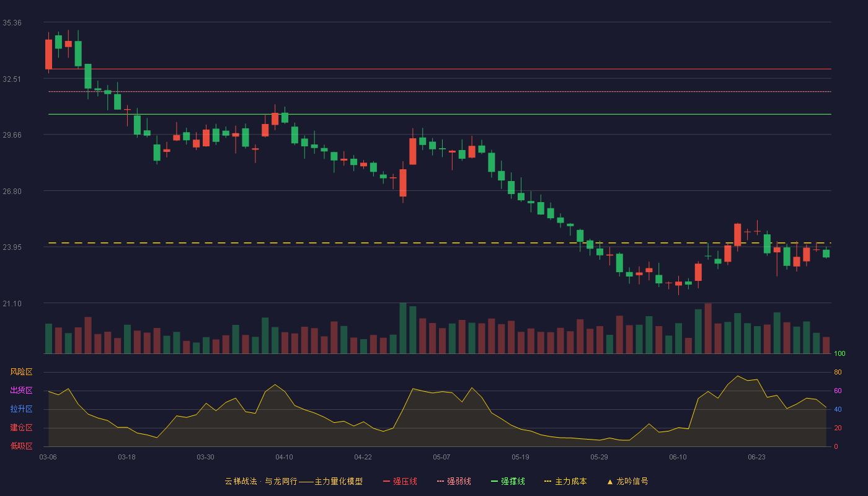Image resolution: width=868 pixels, height=496 pixels.
Task: Click the 06-10 date label
Action: 678,457
